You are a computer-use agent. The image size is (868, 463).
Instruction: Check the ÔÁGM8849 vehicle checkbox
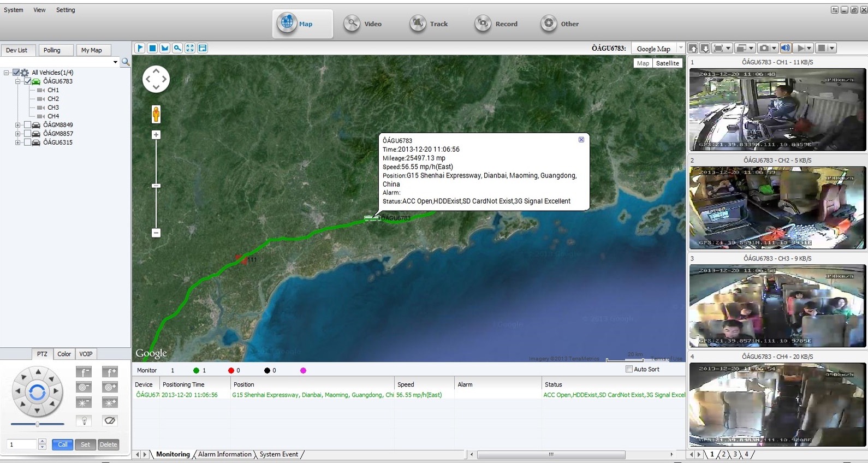[27, 125]
